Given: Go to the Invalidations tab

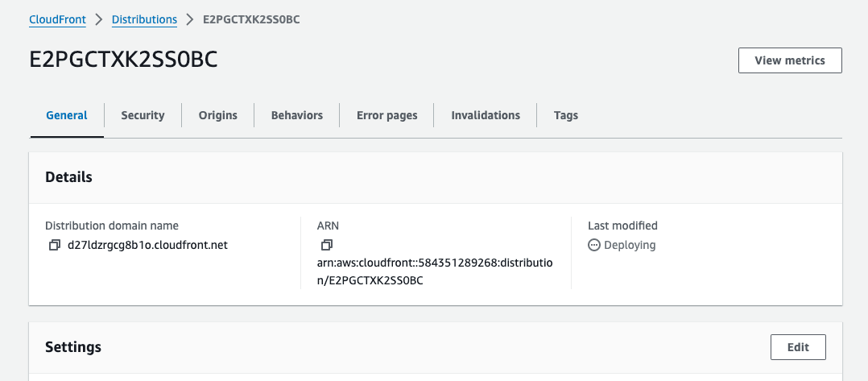Looking at the screenshot, I should click(486, 115).
